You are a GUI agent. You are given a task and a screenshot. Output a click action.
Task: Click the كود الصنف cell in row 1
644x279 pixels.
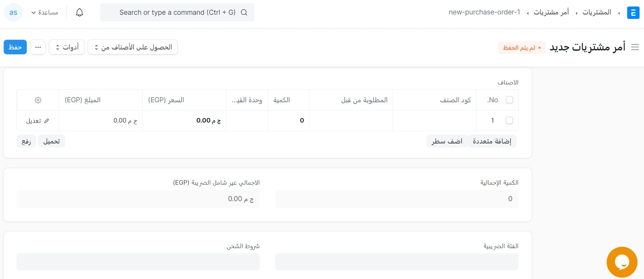(435, 120)
